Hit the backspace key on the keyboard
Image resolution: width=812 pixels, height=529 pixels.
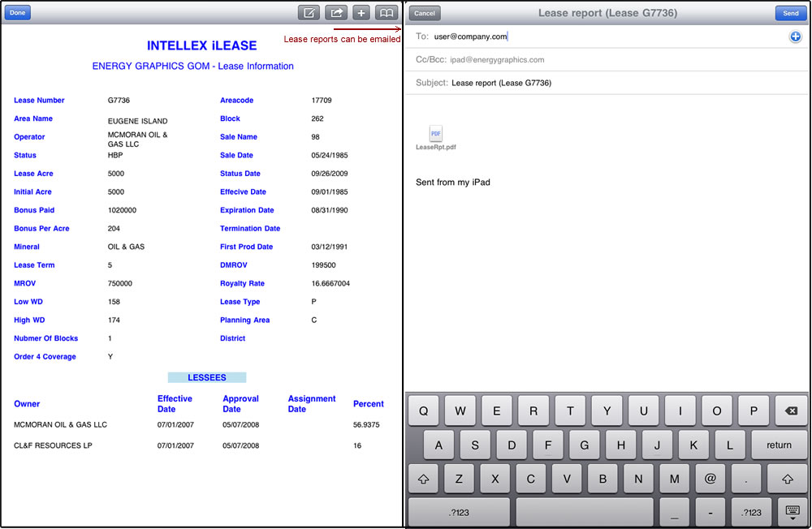pos(791,411)
